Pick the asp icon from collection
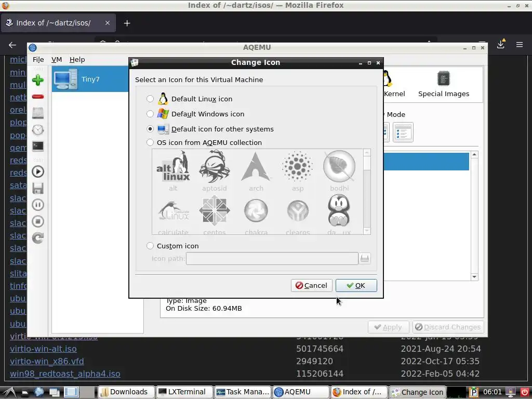The image size is (532, 399). [x=298, y=171]
